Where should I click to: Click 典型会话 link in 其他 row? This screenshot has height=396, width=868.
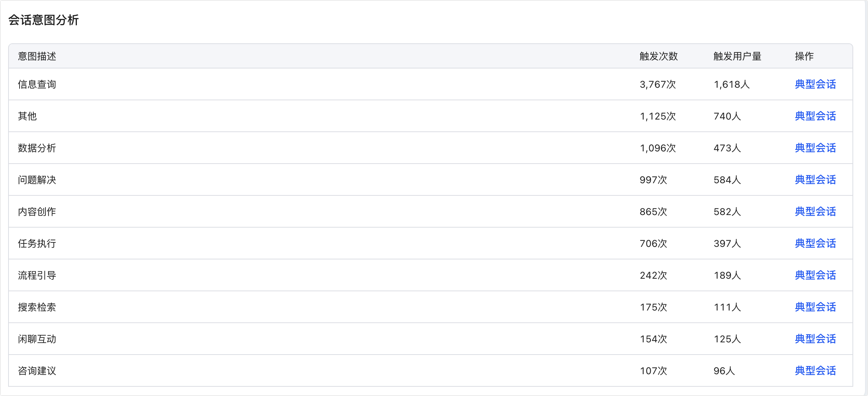pos(815,116)
